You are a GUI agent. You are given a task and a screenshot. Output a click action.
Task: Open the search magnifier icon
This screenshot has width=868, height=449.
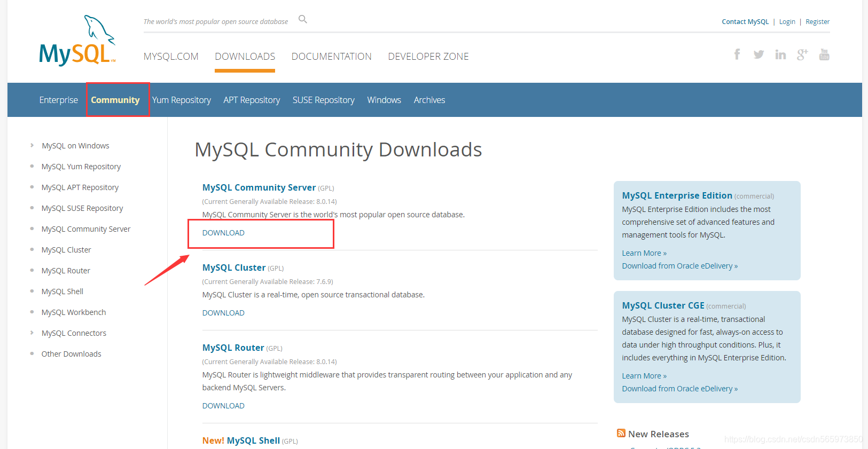303,20
